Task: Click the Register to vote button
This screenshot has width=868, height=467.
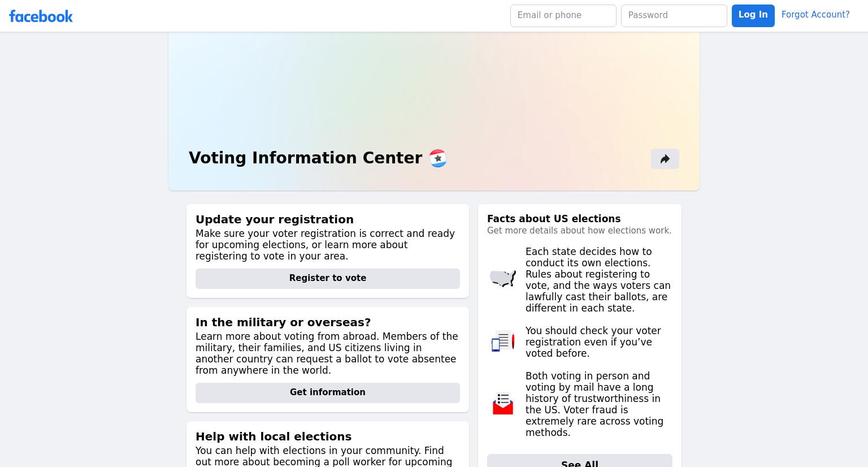Action: (x=328, y=279)
